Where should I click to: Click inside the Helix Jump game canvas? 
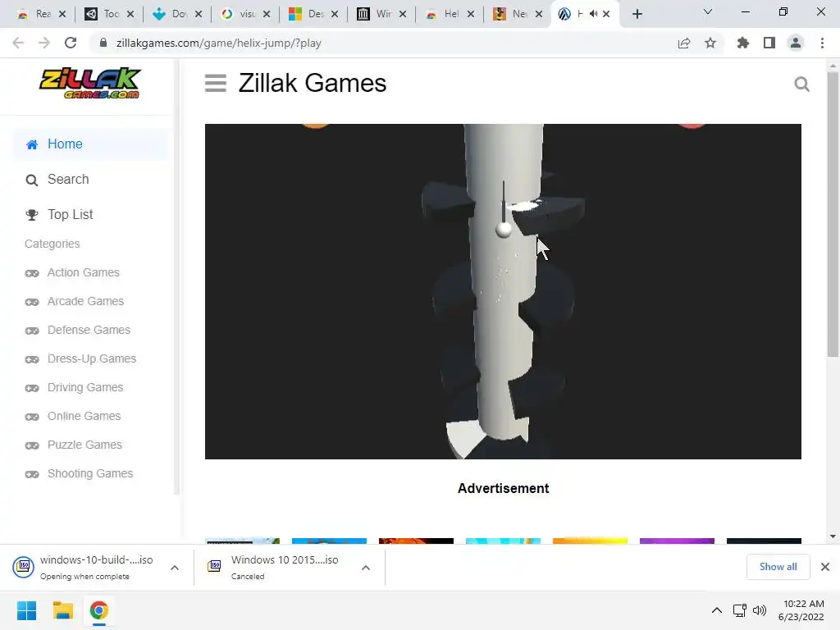point(503,291)
